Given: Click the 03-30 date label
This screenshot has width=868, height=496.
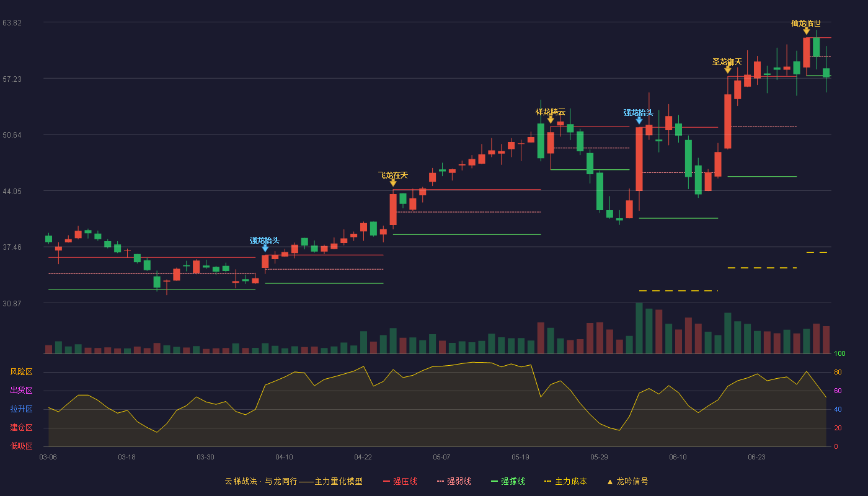Looking at the screenshot, I should (x=205, y=457).
